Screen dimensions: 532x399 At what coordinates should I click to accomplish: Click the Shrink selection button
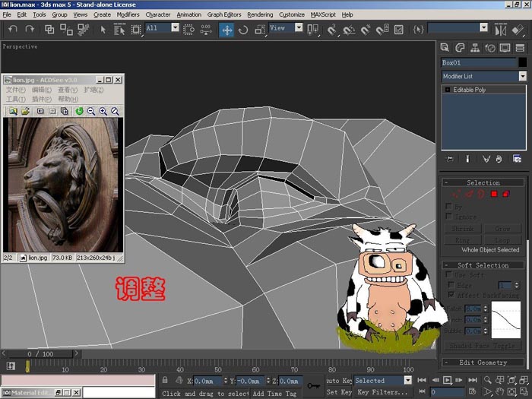pos(463,229)
